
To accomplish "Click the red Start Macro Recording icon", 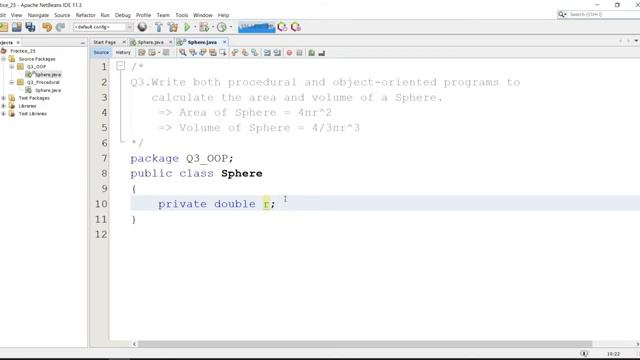I will pyautogui.click(x=289, y=53).
